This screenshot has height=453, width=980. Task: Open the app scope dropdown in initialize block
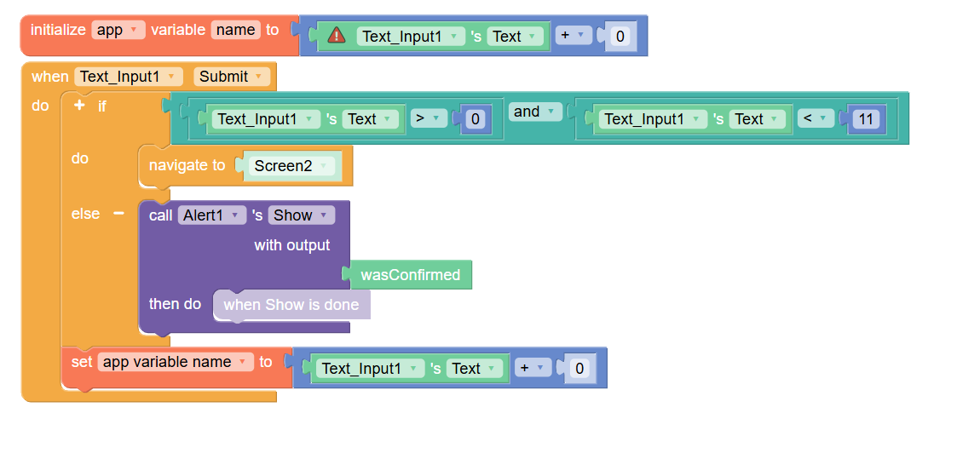click(118, 30)
